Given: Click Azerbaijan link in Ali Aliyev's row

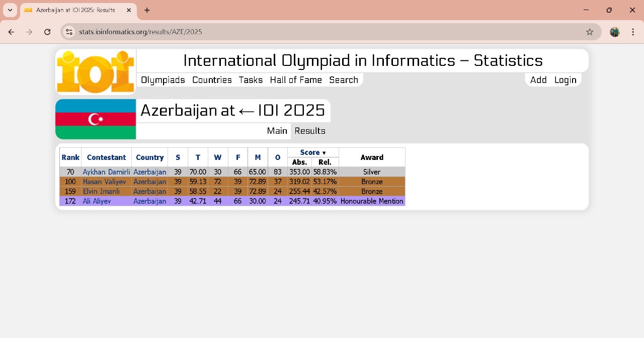Looking at the screenshot, I should [149, 201].
